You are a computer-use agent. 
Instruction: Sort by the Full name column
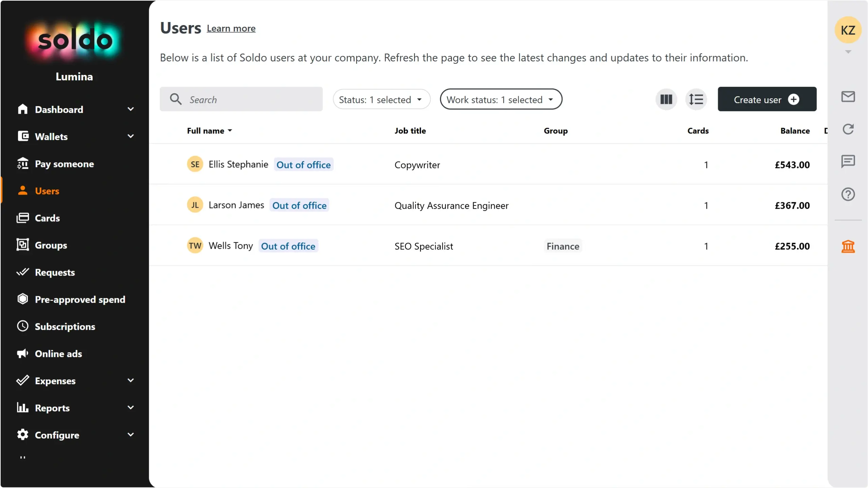tap(209, 131)
